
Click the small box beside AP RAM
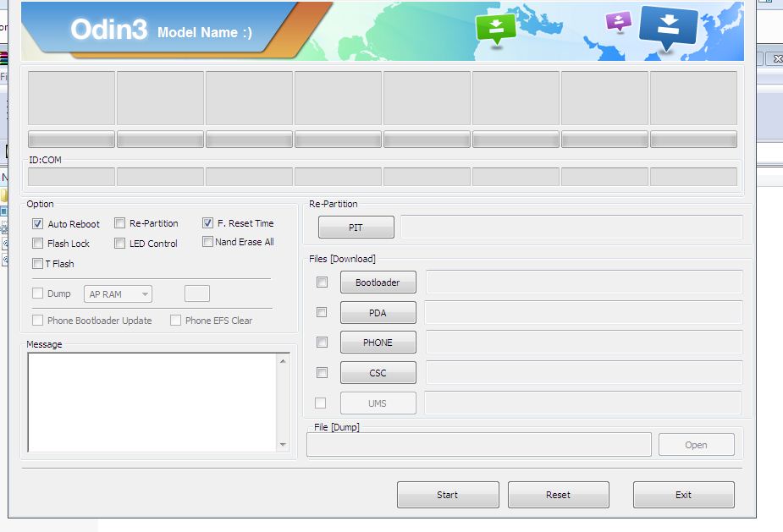pos(197,293)
